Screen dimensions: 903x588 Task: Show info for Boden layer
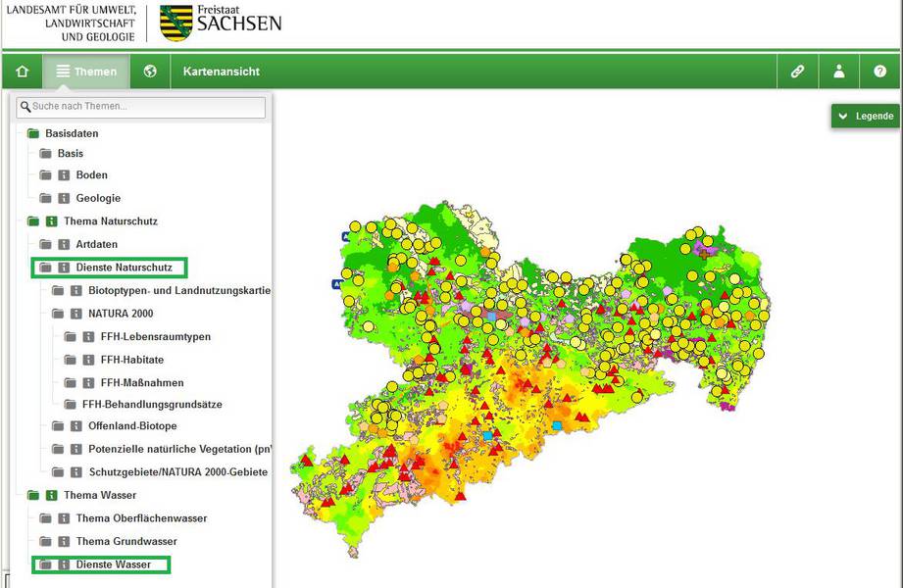tap(64, 175)
